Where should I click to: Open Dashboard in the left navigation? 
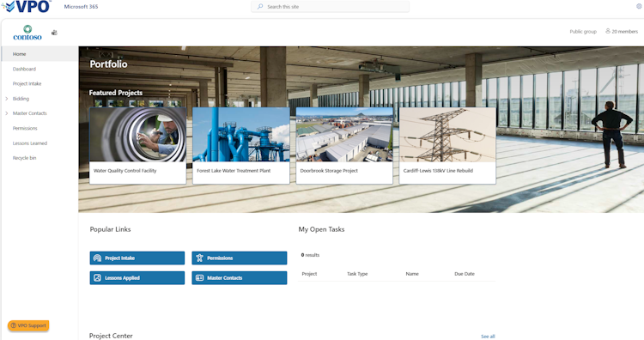pos(24,69)
